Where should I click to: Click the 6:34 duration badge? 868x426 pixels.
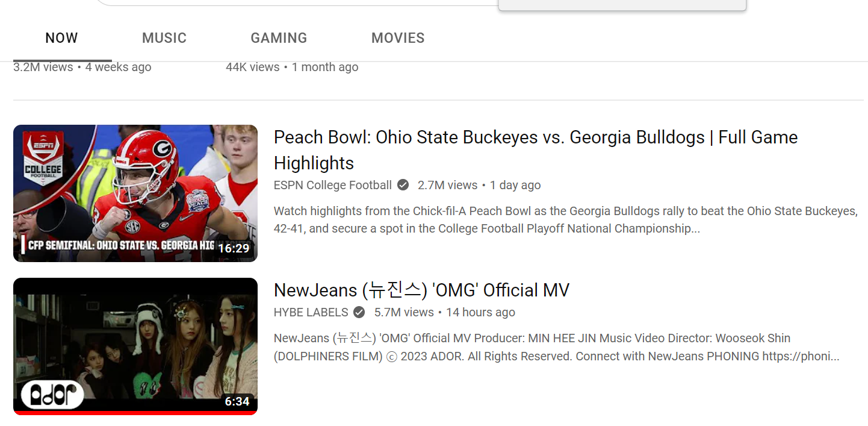237,401
